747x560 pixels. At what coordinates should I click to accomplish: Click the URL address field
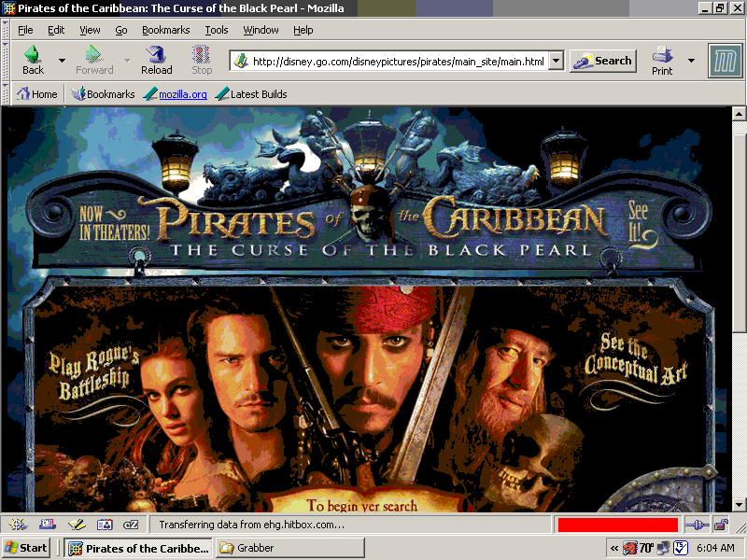(399, 61)
